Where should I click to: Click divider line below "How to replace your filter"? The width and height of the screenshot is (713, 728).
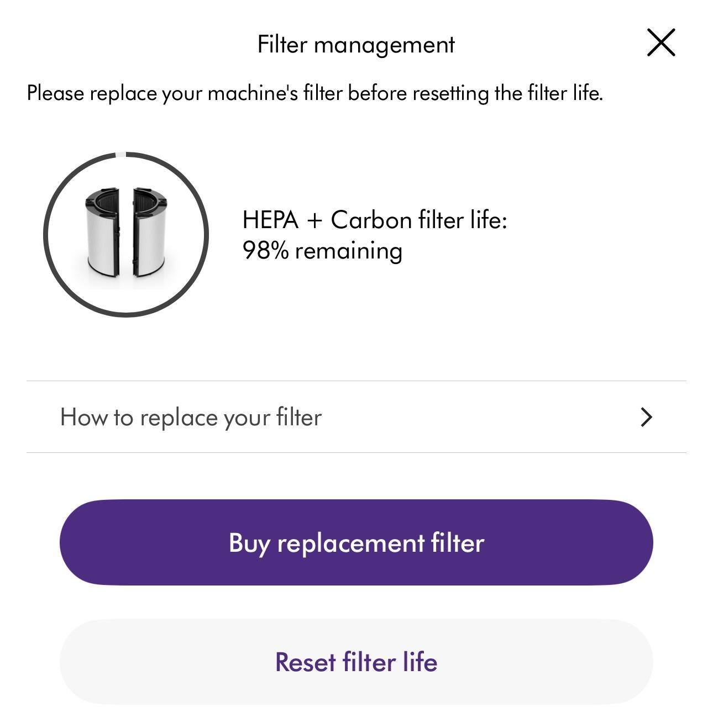click(x=356, y=452)
